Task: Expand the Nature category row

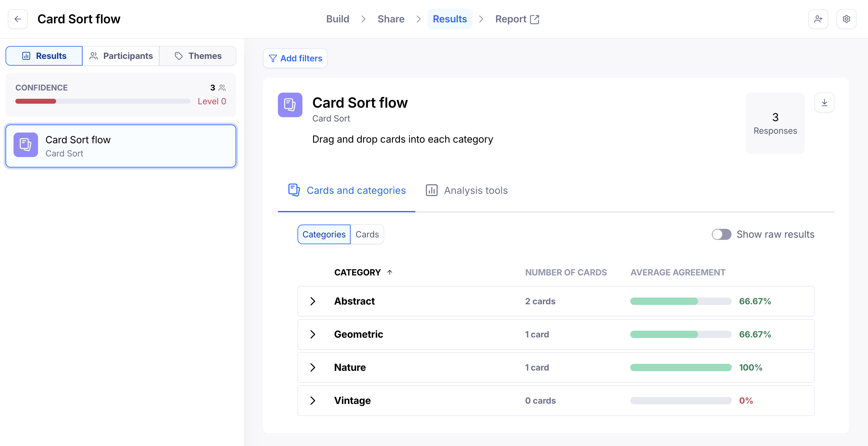Action: [x=313, y=367]
